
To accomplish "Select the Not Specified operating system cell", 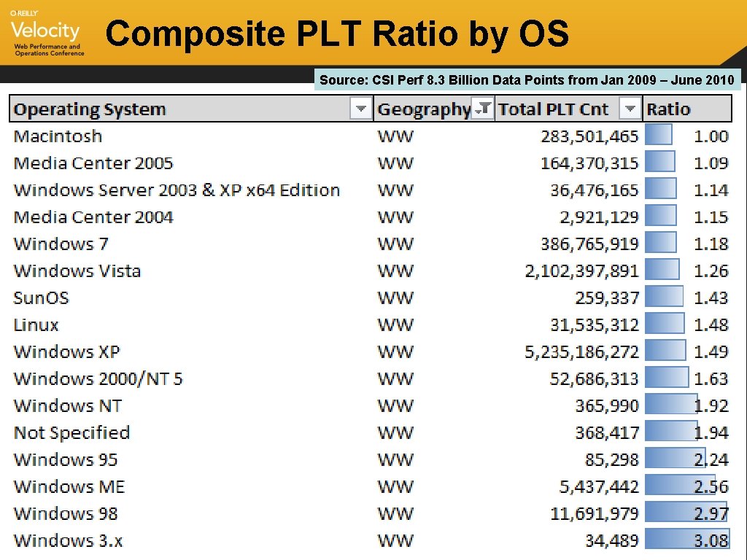I will [71, 432].
